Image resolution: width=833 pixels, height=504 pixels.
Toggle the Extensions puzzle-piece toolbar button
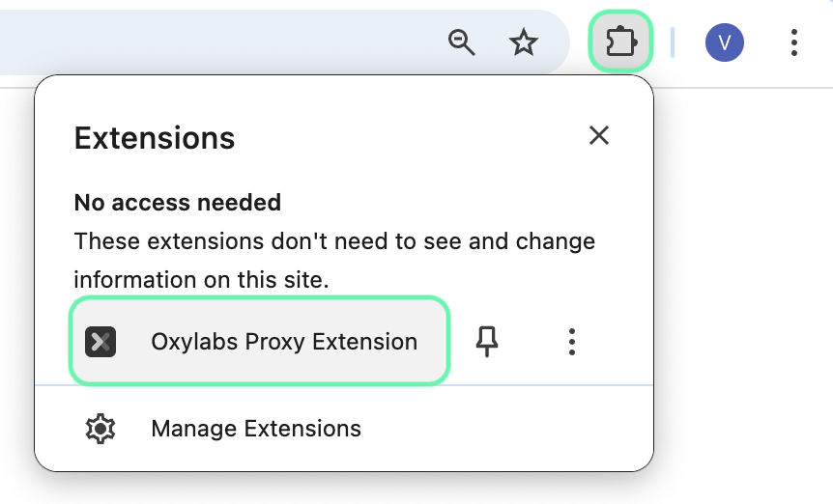[x=620, y=42]
